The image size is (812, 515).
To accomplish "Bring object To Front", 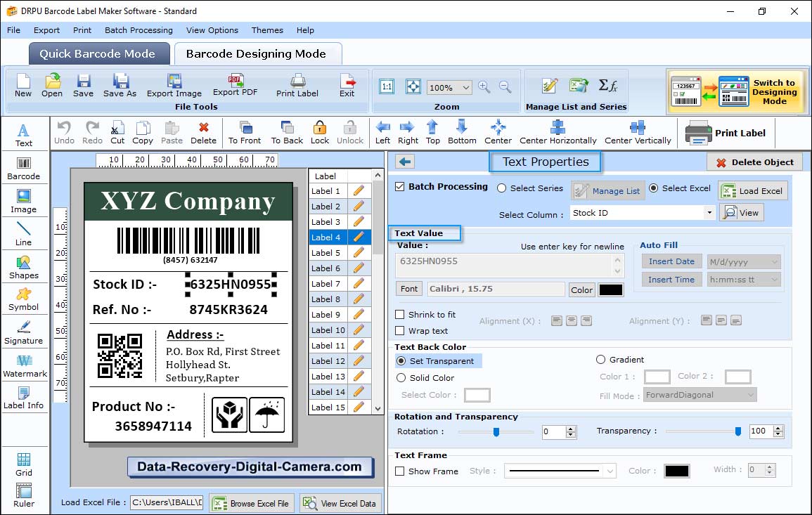I will [245, 133].
